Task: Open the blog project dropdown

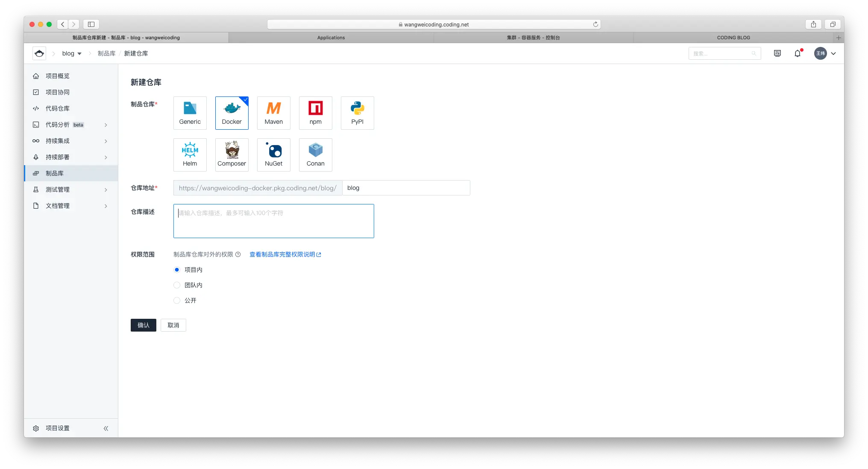Action: tap(72, 53)
